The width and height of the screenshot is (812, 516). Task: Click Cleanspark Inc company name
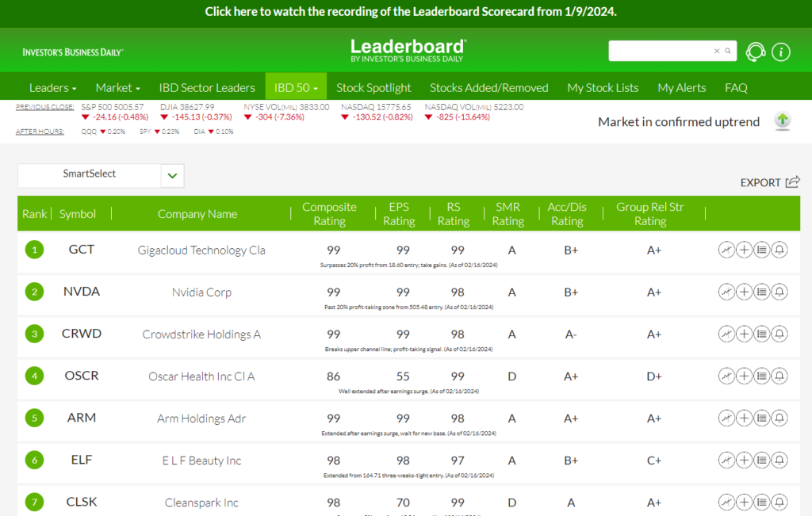coord(201,502)
